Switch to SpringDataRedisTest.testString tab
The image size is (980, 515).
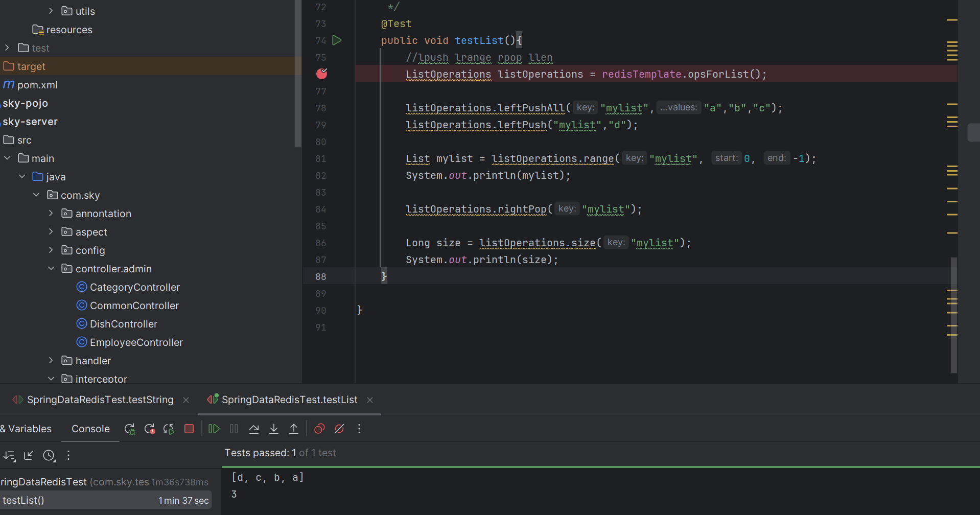[x=100, y=400]
